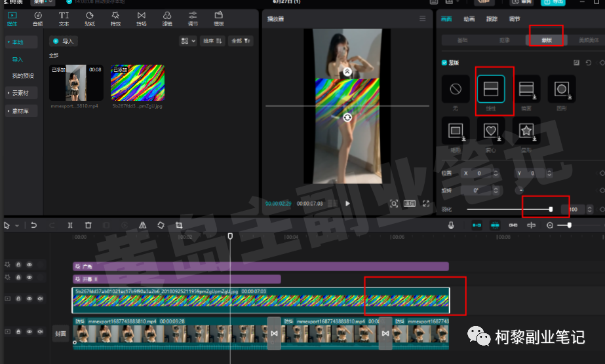Click the mask feather arrow handle in preview
605x364 pixels.
pos(347,71)
